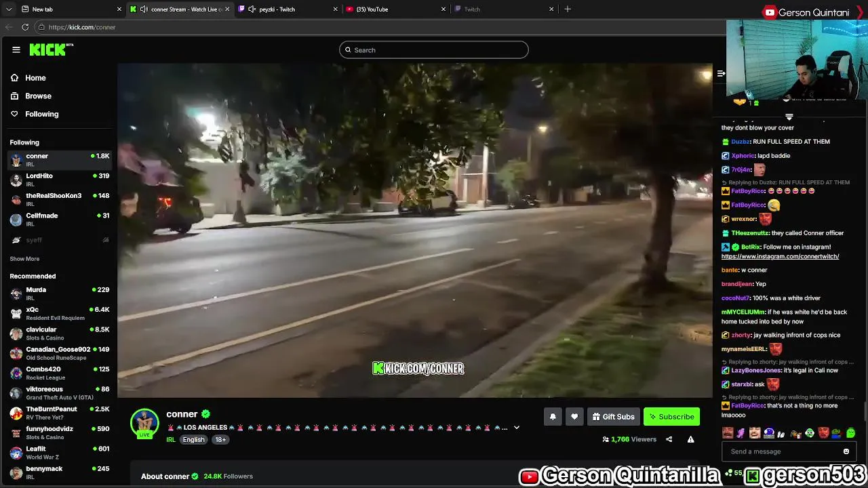Click the 1,766 Viewers count
The height and width of the screenshot is (488, 868).
coord(629,439)
